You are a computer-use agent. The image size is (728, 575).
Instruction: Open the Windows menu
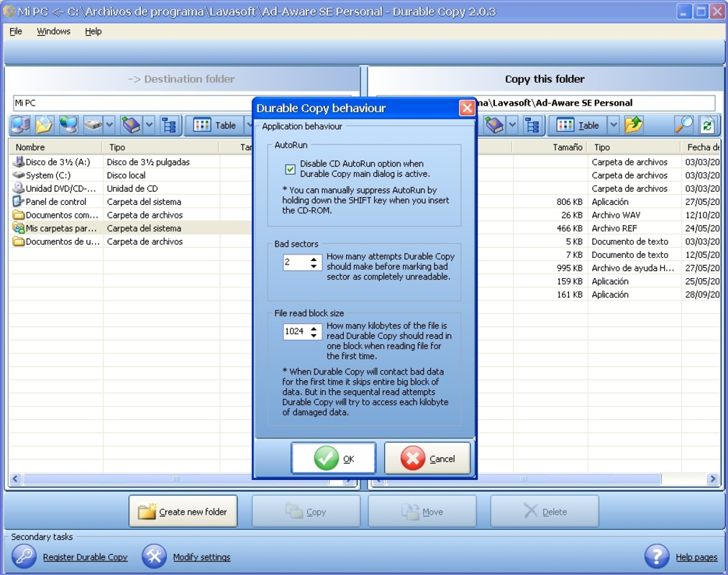tap(54, 31)
